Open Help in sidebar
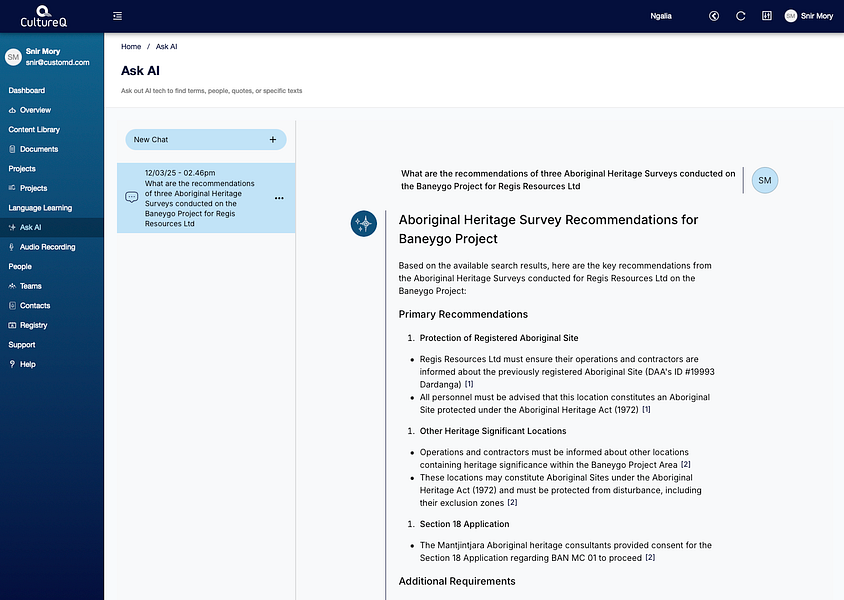This screenshot has height=600, width=844. coord(27,364)
